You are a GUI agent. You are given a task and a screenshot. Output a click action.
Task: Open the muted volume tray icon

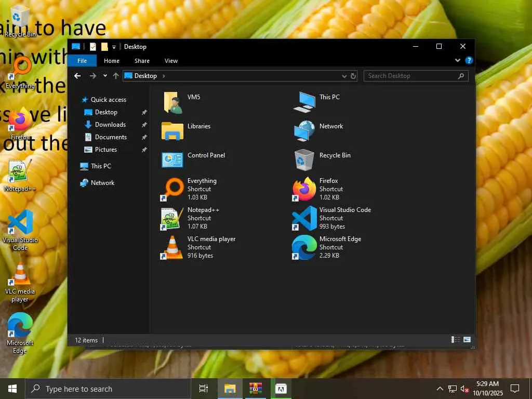point(464,389)
